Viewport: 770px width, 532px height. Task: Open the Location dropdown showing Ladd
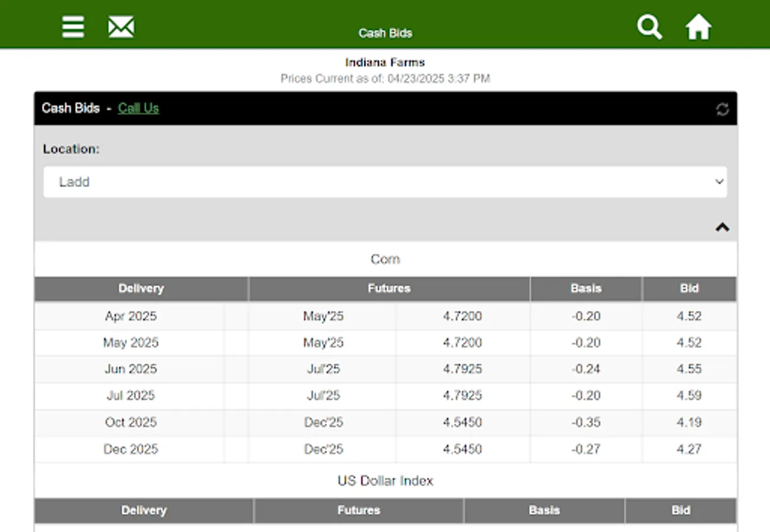coord(385,181)
